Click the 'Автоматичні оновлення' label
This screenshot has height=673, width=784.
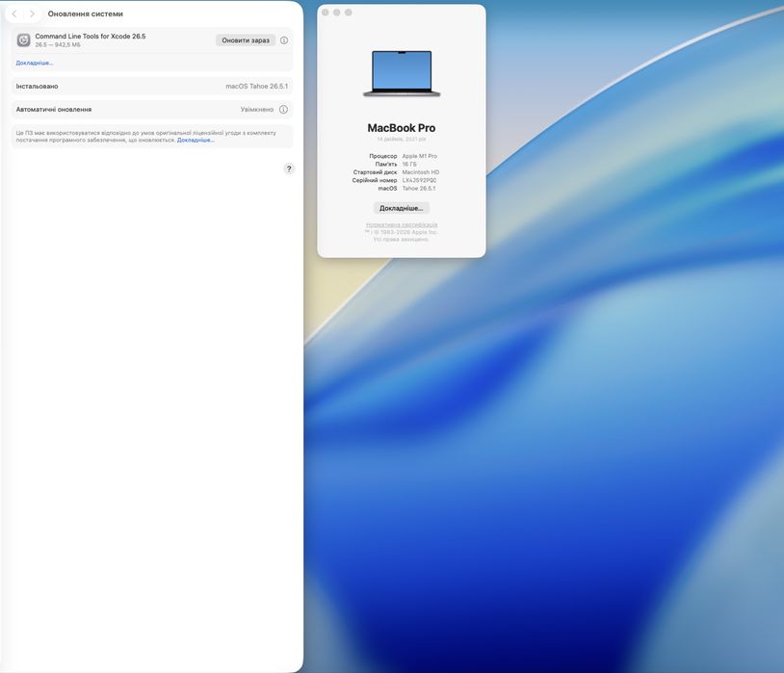tap(54, 109)
